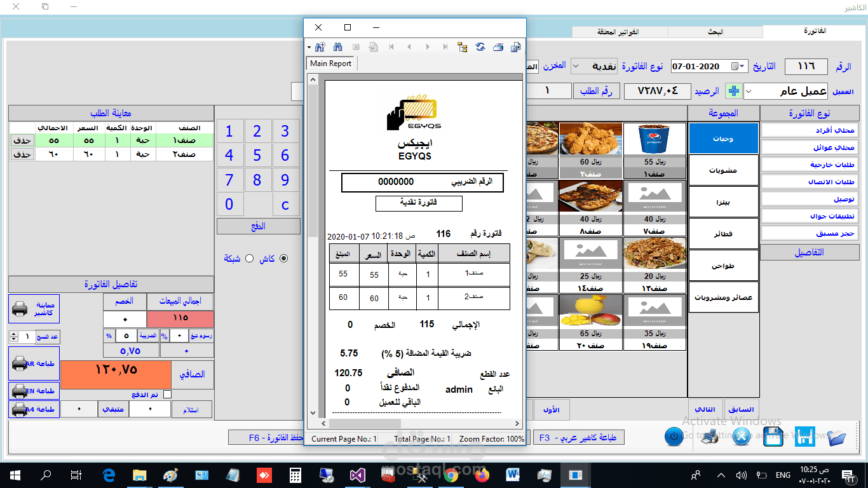Select the مشويات group category
868x488 pixels.
coord(723,170)
